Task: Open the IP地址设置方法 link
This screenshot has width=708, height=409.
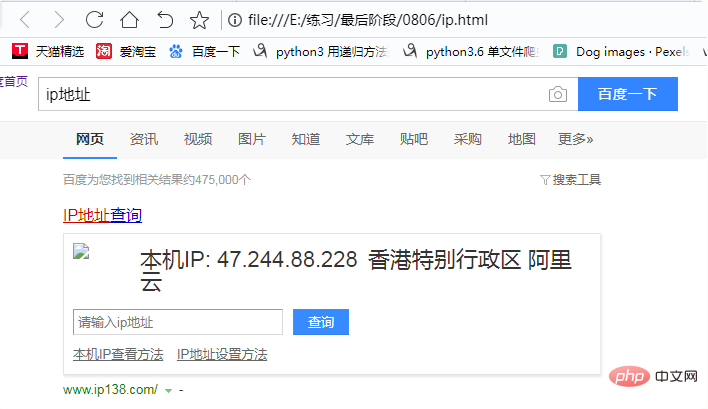Action: pyautogui.click(x=222, y=354)
